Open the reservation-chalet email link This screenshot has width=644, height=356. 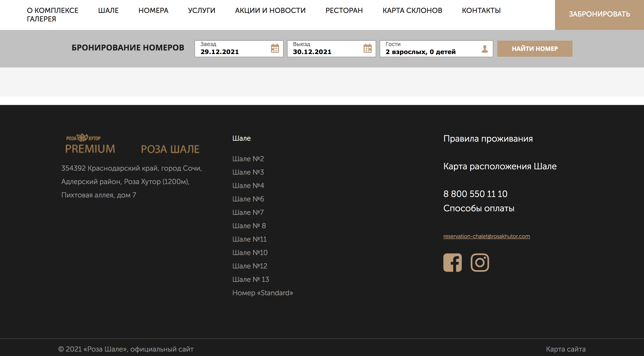tap(486, 236)
